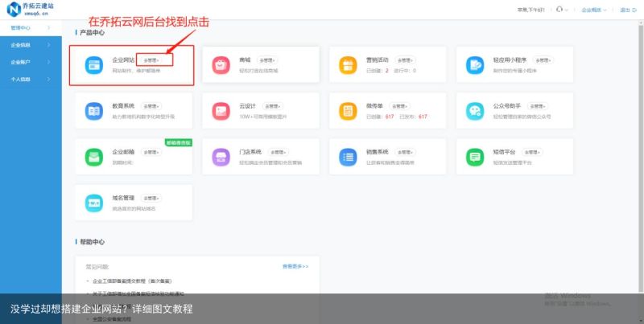Click the 帮助中心 section heading

[92, 242]
